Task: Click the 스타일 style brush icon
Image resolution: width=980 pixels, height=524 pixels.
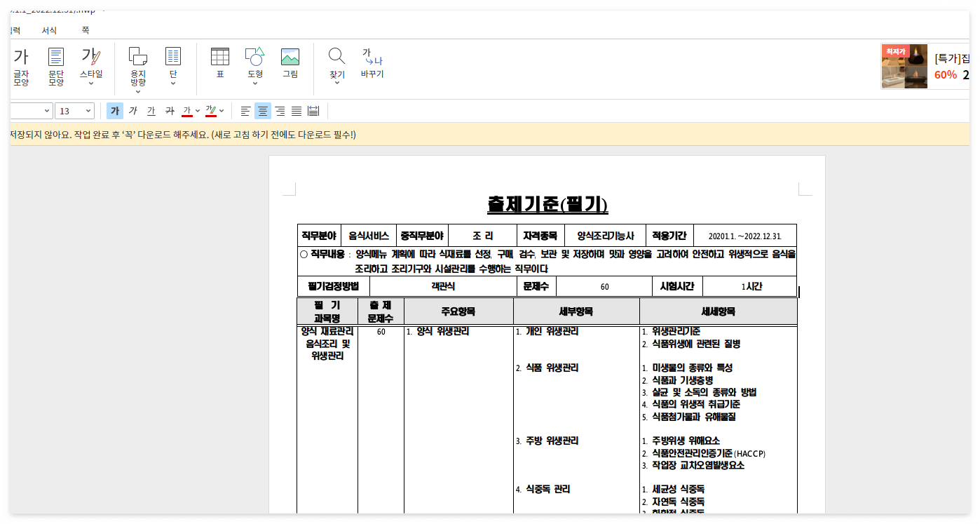Action: (x=91, y=56)
